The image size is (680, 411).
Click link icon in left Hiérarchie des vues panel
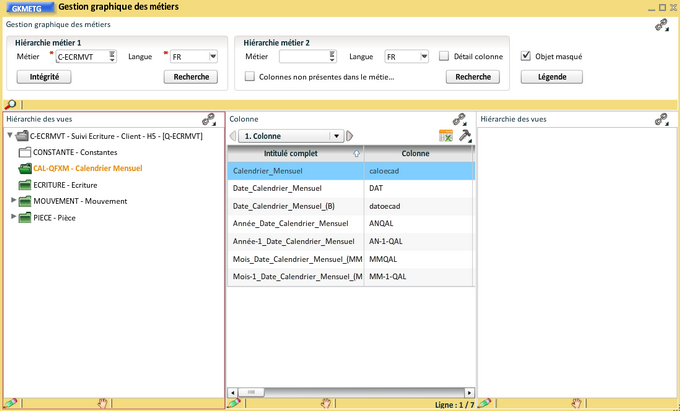(x=209, y=119)
